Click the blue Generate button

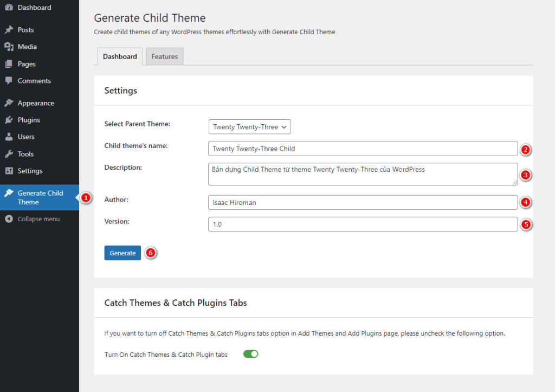(x=122, y=253)
